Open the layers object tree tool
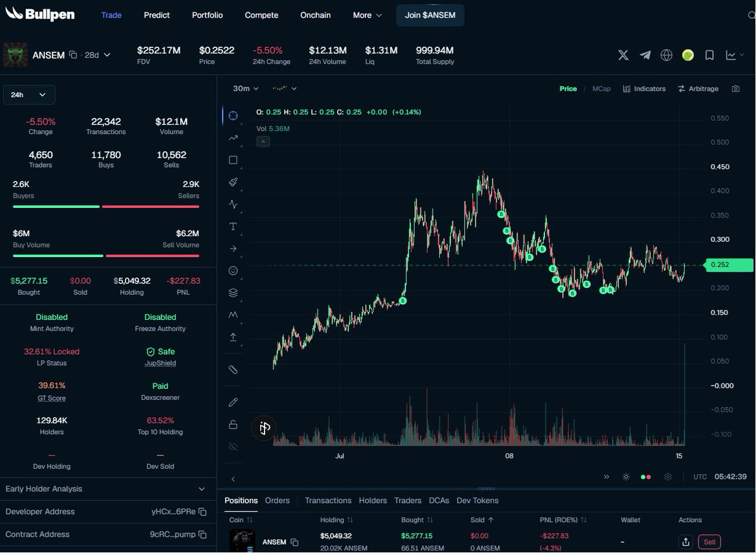Image resolution: width=756 pixels, height=553 pixels. [x=233, y=292]
